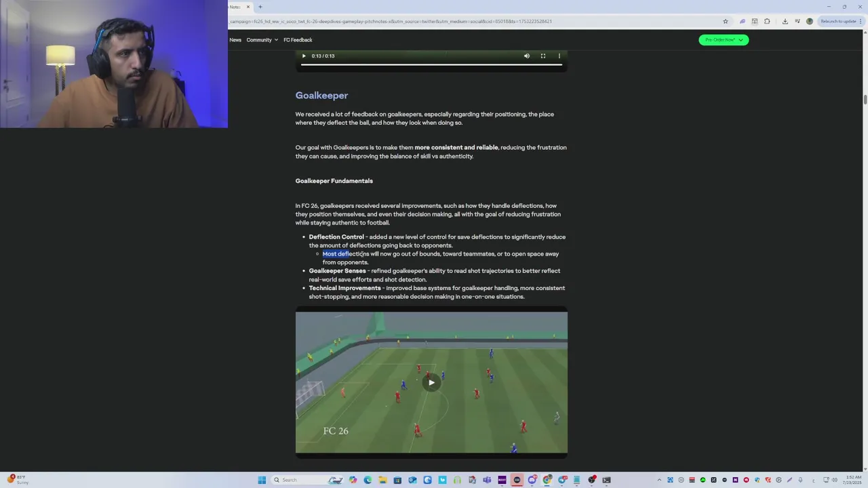Open Copilot from the taskbar
This screenshot has height=488, width=868.
353,480
